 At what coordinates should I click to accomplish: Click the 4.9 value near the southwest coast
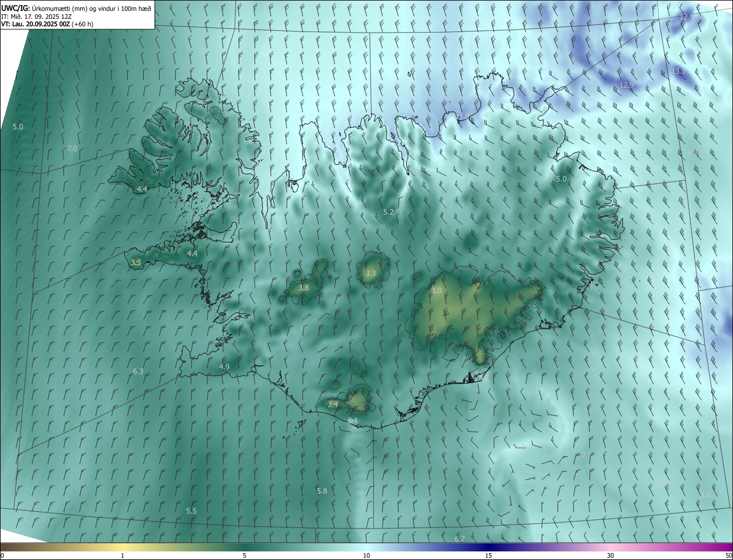click(224, 367)
